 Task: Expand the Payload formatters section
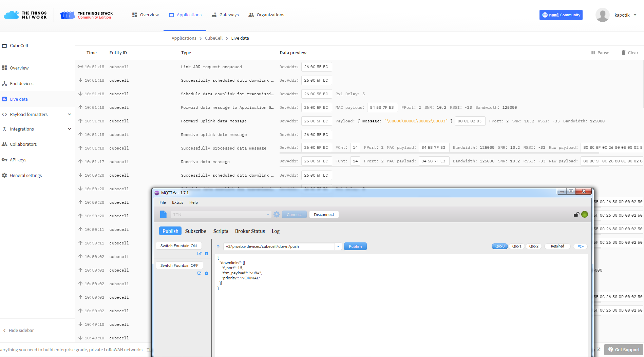pyautogui.click(x=70, y=115)
